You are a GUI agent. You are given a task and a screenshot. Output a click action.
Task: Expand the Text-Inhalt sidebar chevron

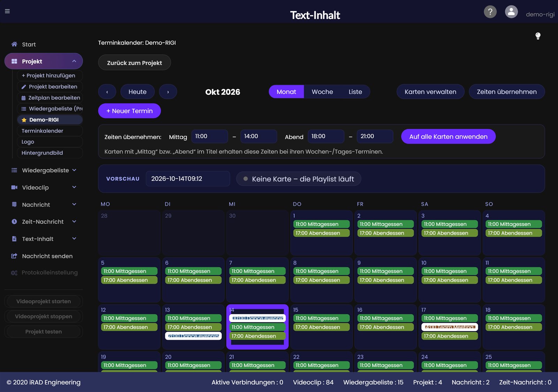point(74,239)
